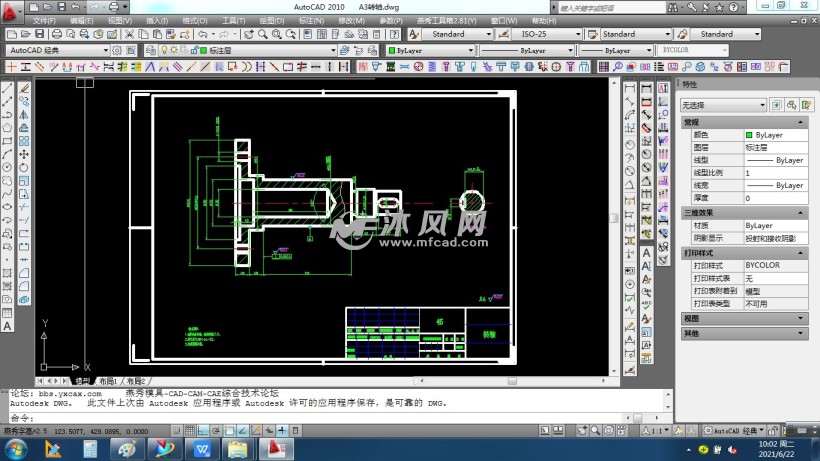Screen dimensions: 820x461
Task: Select the Multiline Text A tool
Action: click(7, 326)
